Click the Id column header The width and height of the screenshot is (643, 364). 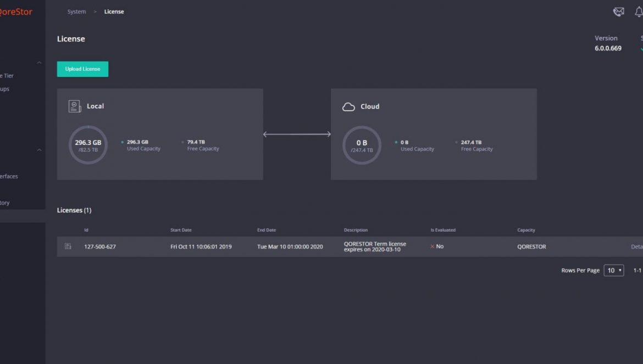[86, 230]
